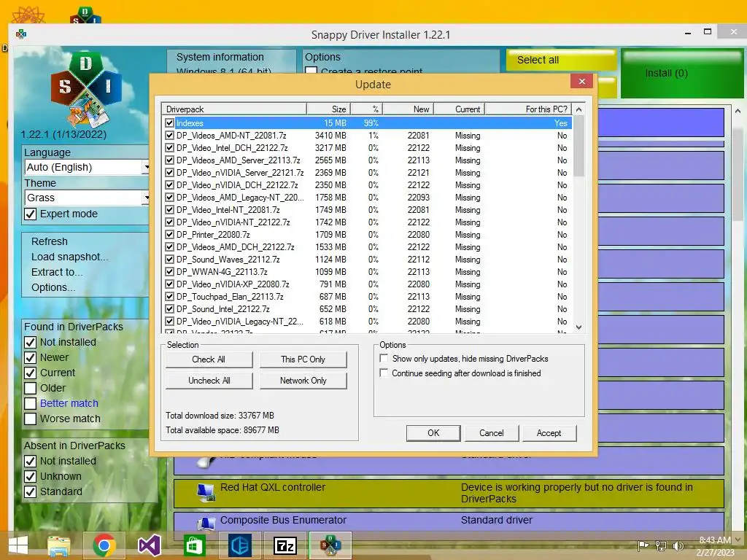Open the SDI title bar window icon
747x560 pixels.
pos(21,34)
